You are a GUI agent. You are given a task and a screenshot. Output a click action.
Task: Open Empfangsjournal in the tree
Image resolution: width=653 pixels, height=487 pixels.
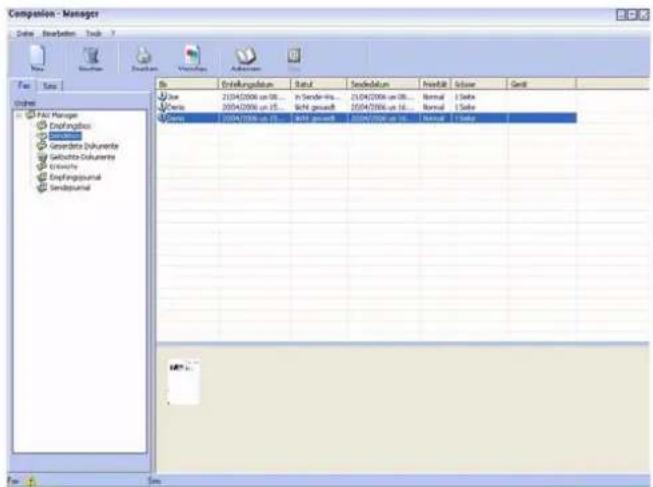click(x=75, y=177)
